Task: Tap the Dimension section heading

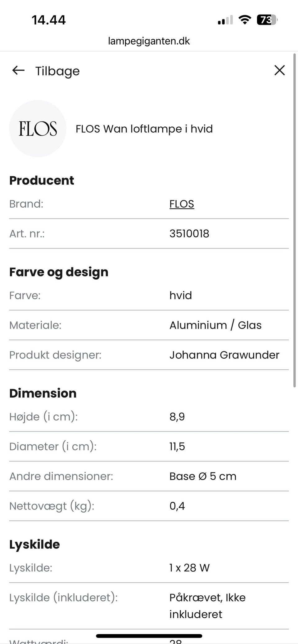Action: pyautogui.click(x=43, y=393)
